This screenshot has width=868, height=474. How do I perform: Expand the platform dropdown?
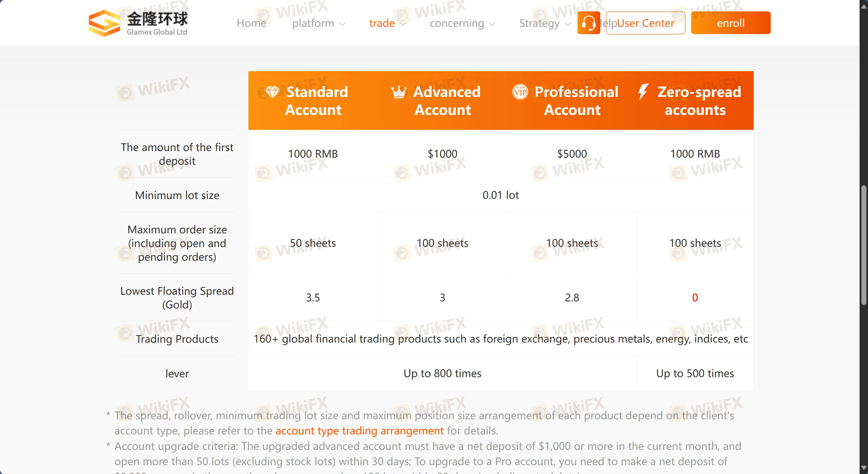point(318,23)
